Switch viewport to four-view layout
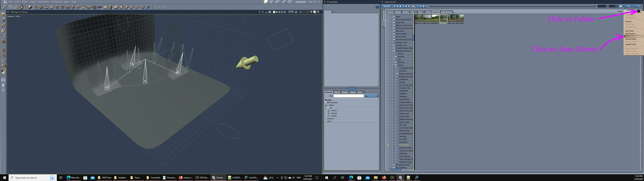The height and width of the screenshot is (181, 644). [282, 12]
